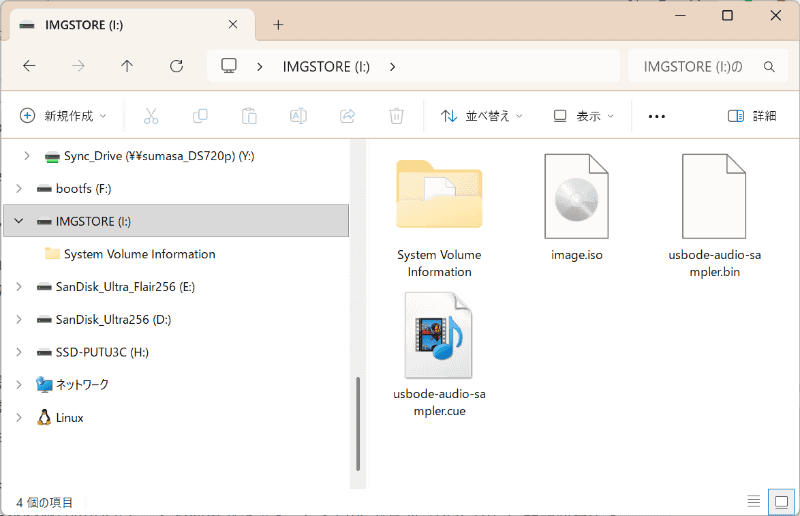Select the usbode-audio-sampler.bin file
This screenshot has width=800, height=516.
click(714, 215)
